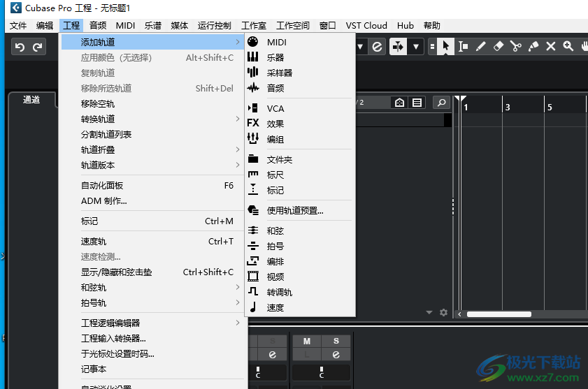Image resolution: width=588 pixels, height=389 pixels.
Task: Select the Draw pencil tool
Action: click(481, 47)
